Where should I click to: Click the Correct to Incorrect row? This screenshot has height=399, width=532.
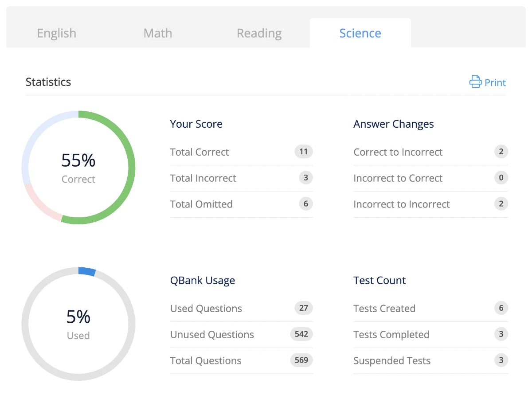click(x=430, y=152)
